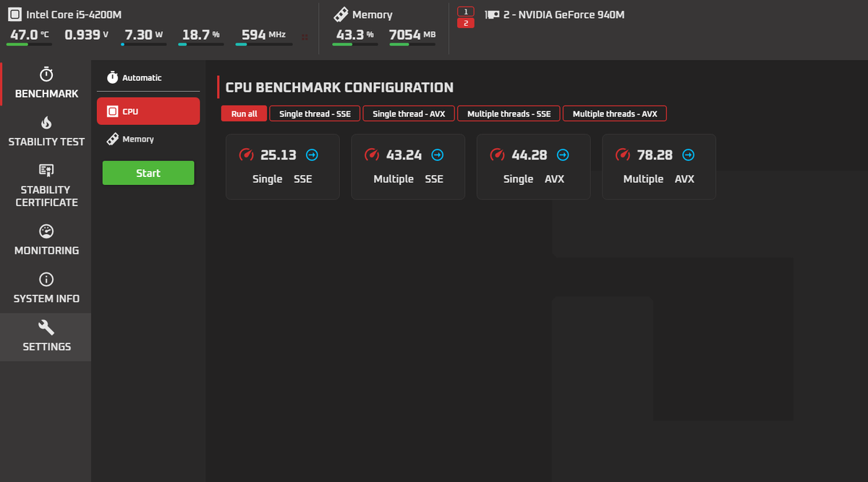
Task: Click the memory usage value 7054 MB
Action: coord(412,34)
